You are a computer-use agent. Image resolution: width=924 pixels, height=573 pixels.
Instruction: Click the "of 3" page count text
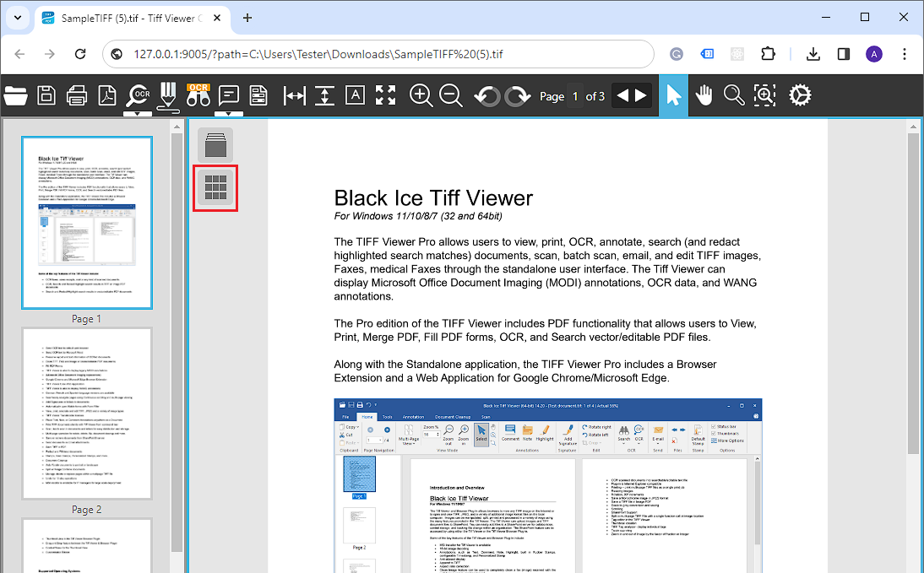(x=595, y=96)
